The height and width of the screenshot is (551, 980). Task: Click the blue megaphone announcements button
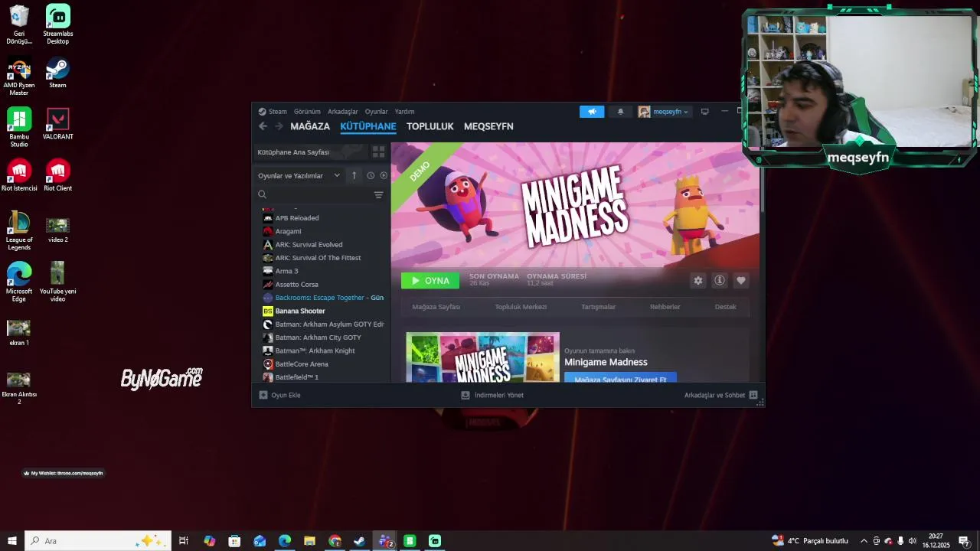pos(592,112)
